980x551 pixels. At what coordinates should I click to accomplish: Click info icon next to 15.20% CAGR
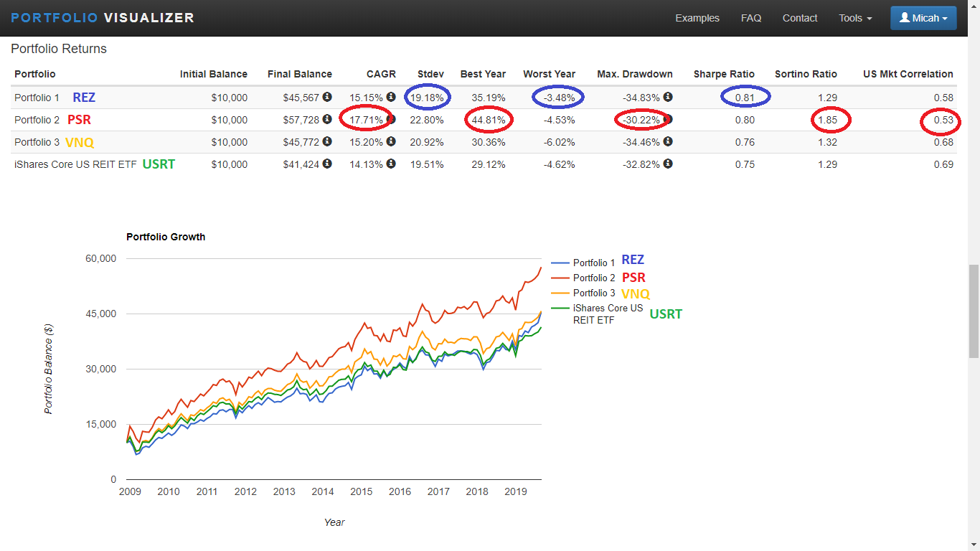(x=391, y=141)
